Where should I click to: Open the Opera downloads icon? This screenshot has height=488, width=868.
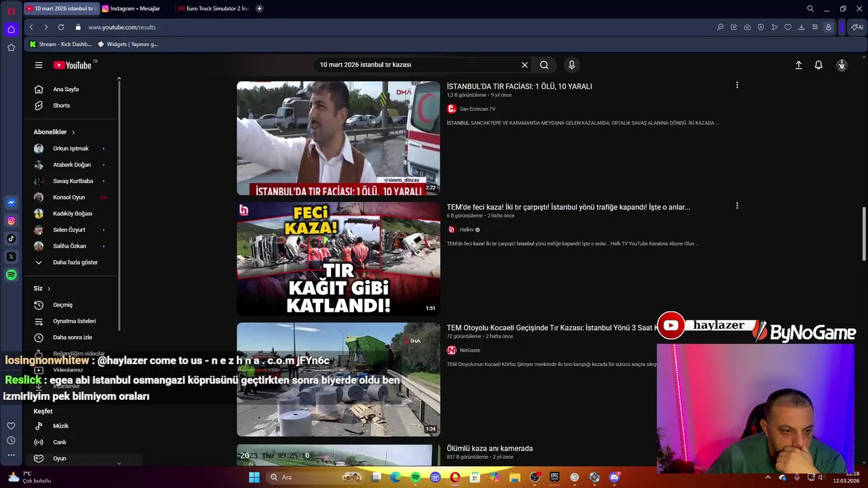click(x=802, y=27)
